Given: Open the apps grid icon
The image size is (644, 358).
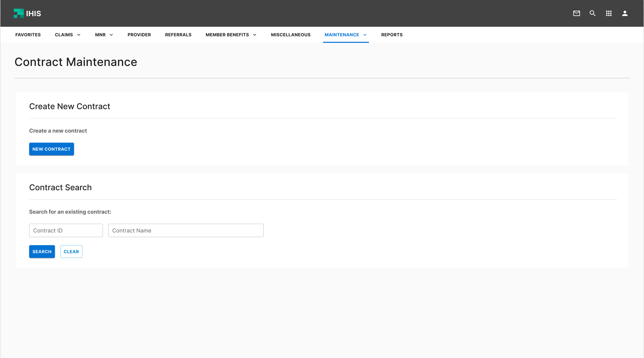Looking at the screenshot, I should click(x=609, y=13).
